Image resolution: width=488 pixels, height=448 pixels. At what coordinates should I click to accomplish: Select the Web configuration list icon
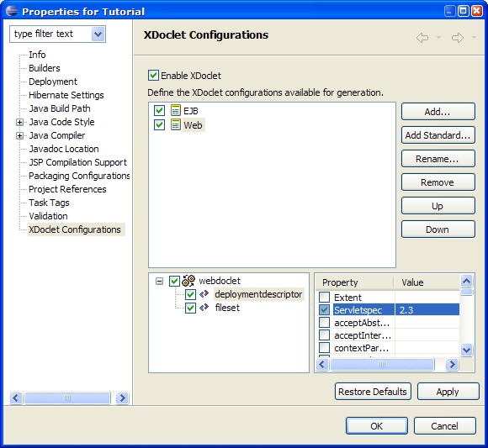tap(176, 124)
